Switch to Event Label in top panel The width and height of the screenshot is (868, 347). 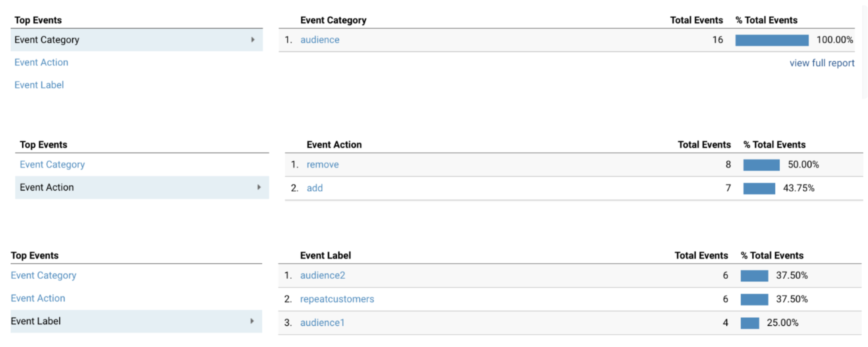(x=39, y=85)
